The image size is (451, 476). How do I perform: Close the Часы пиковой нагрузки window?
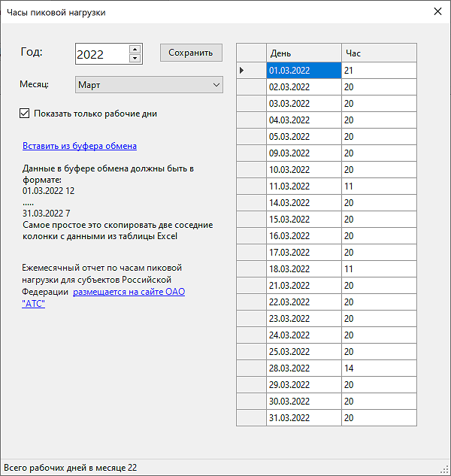click(437, 11)
